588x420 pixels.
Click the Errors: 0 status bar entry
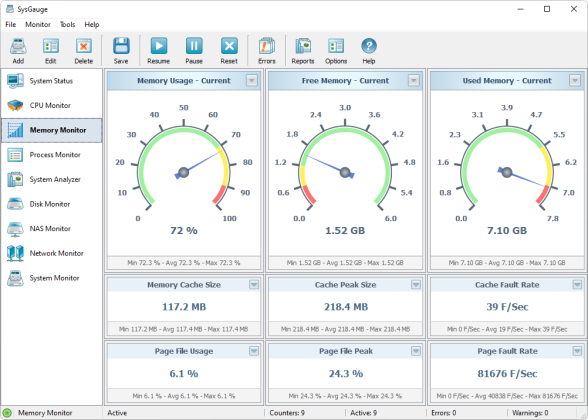444,413
